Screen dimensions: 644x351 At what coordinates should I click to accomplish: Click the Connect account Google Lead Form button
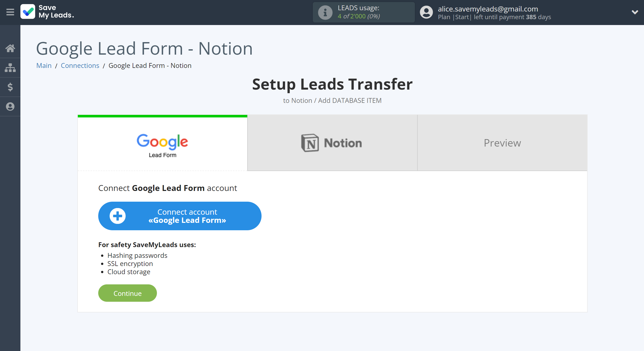click(179, 216)
